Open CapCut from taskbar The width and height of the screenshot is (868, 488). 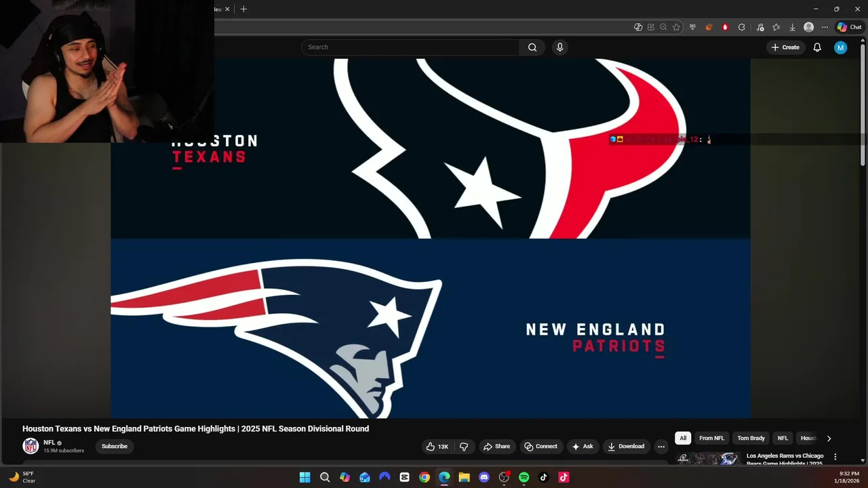[x=404, y=477]
